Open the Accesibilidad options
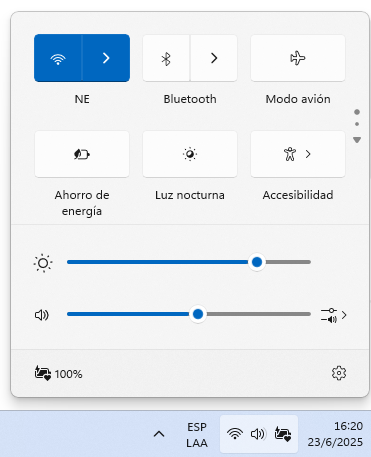Viewport: 371px width, 457px height. tap(298, 154)
